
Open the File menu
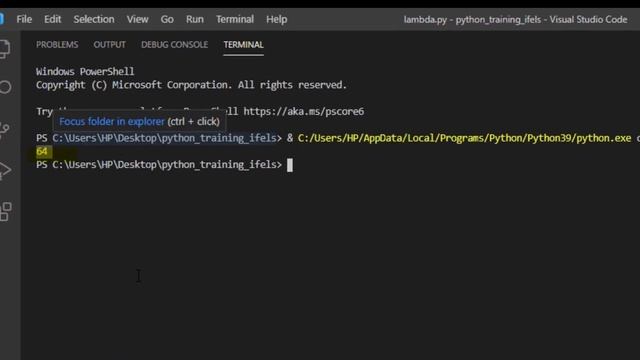point(24,19)
